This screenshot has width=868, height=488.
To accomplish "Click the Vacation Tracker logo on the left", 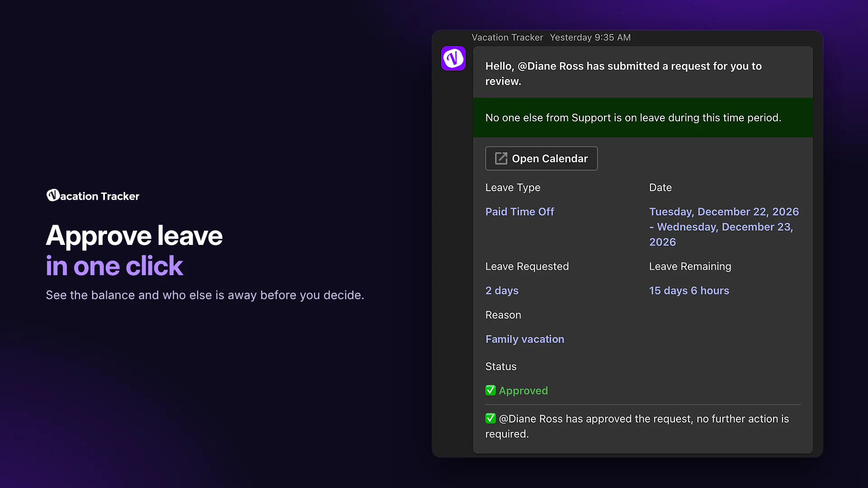I will point(93,196).
